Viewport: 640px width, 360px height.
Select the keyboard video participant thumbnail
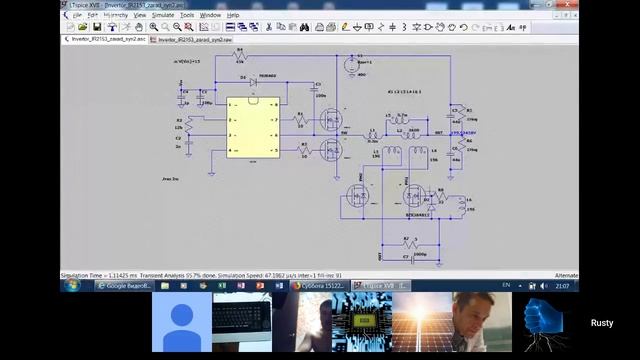(242, 322)
